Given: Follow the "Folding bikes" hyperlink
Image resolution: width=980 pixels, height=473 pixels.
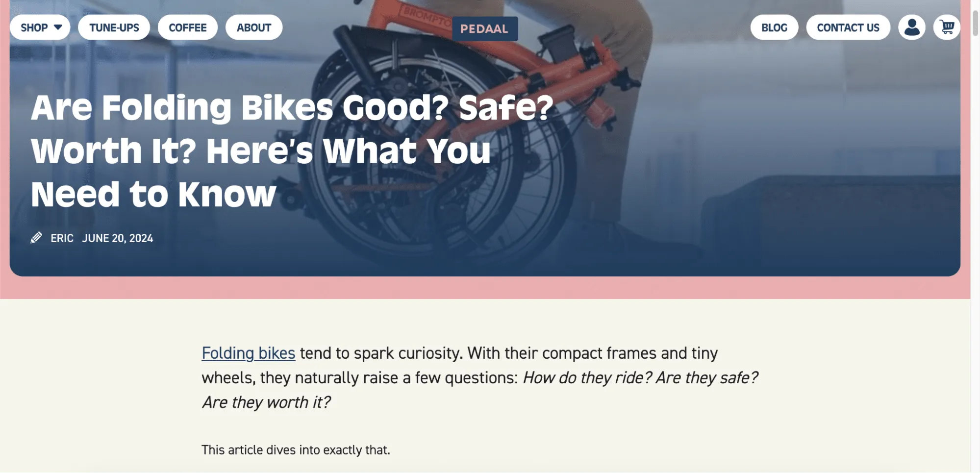Looking at the screenshot, I should point(248,353).
